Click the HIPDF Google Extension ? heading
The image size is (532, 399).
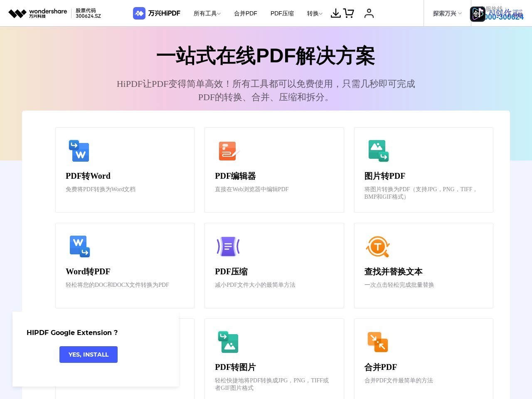pos(72,332)
